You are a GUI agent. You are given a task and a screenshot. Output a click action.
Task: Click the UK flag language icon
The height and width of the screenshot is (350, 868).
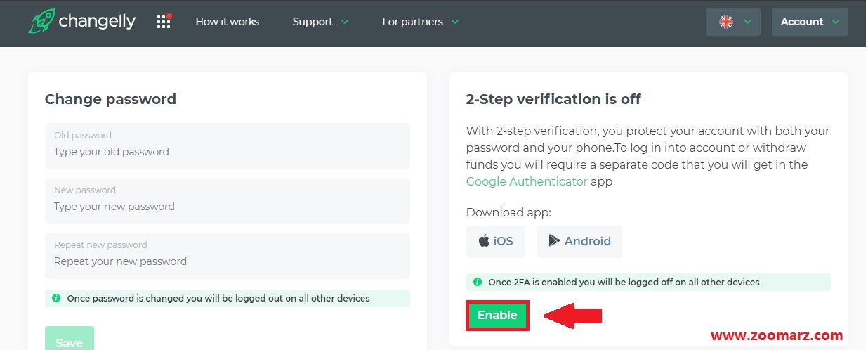(726, 22)
